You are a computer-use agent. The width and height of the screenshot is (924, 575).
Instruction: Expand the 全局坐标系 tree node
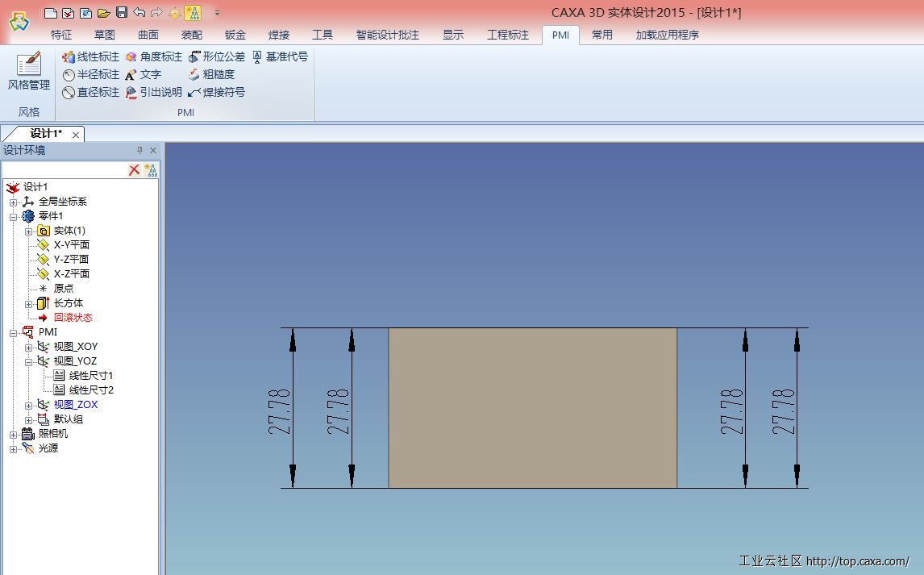[13, 202]
